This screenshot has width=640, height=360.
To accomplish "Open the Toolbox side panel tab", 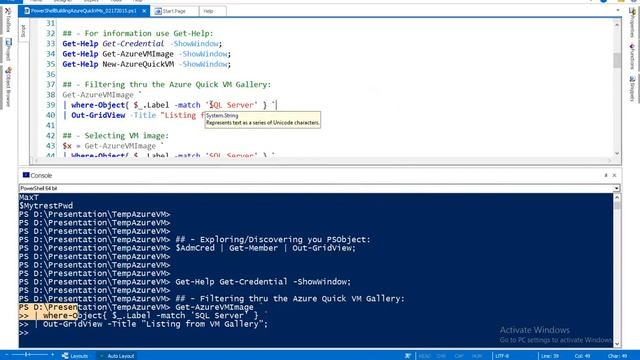I will (x=8, y=20).
